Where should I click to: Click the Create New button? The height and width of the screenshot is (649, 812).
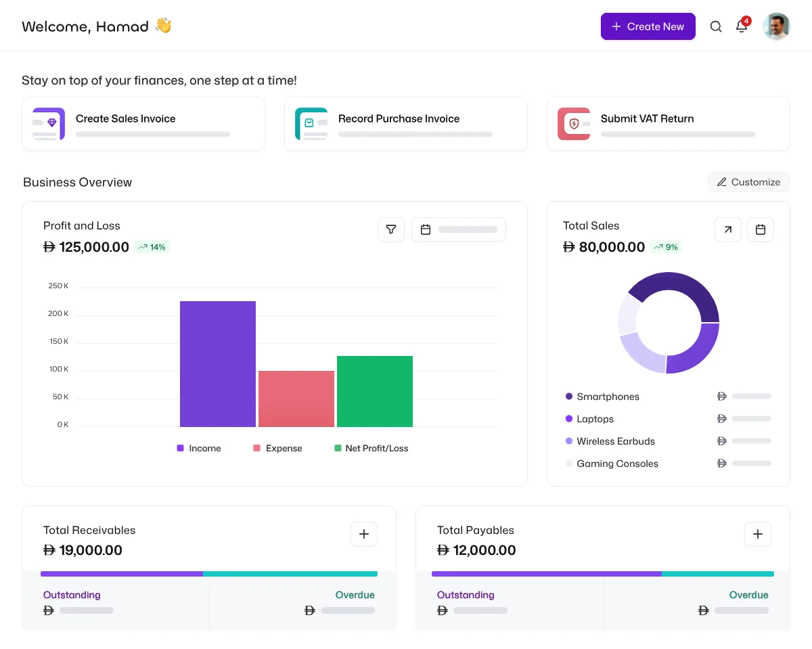coord(648,26)
